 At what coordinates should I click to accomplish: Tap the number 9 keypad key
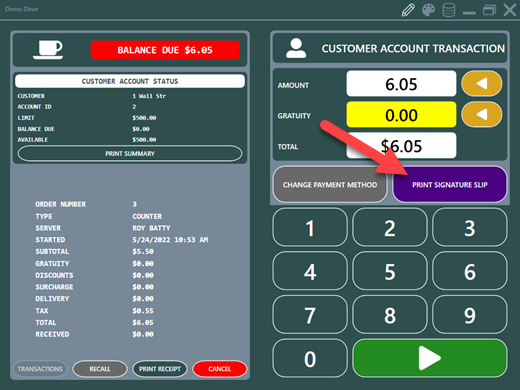[470, 315]
